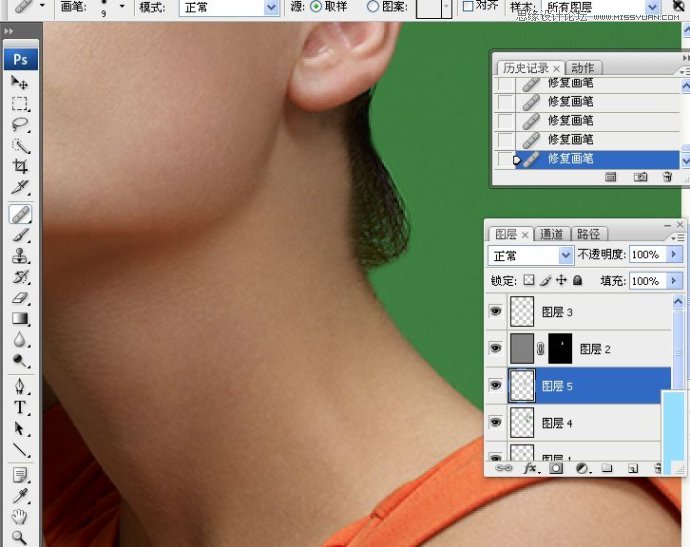Select the Zoom tool
This screenshot has height=547, width=690.
coord(20,537)
